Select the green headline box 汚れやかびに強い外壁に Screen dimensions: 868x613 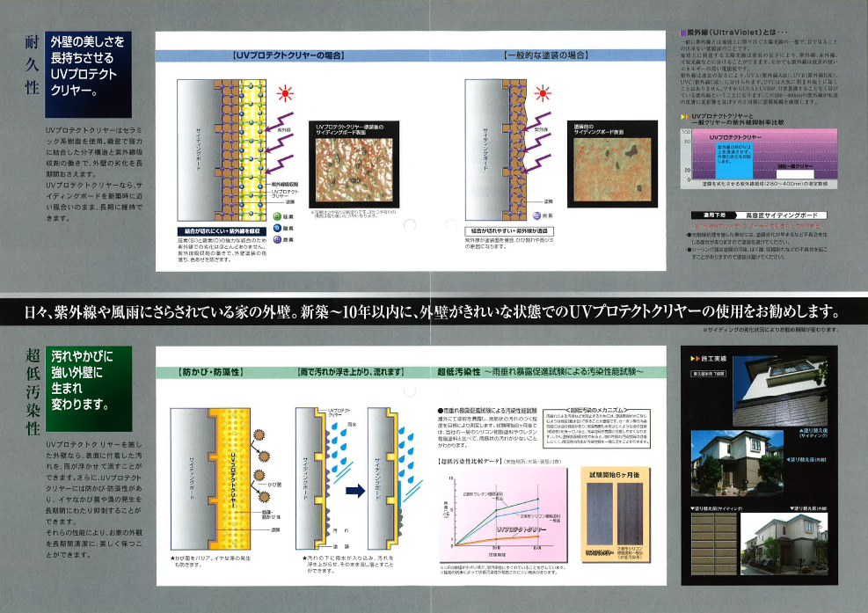point(89,389)
